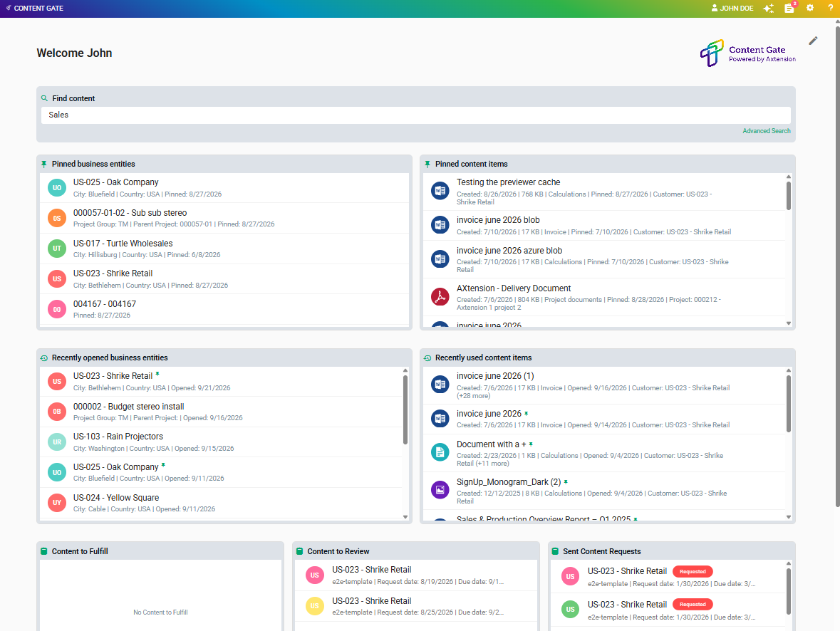Open first Content to Review Shrike Retail request
This screenshot has height=631, width=840.
pos(415,575)
